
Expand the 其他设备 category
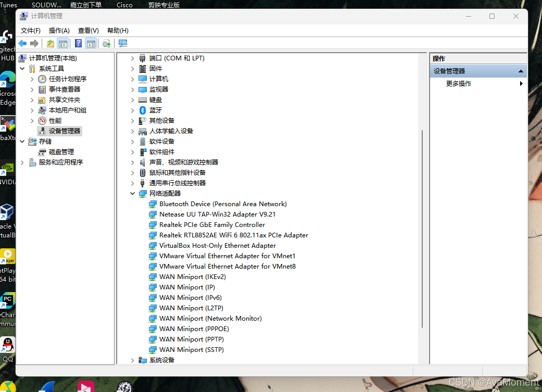point(132,121)
